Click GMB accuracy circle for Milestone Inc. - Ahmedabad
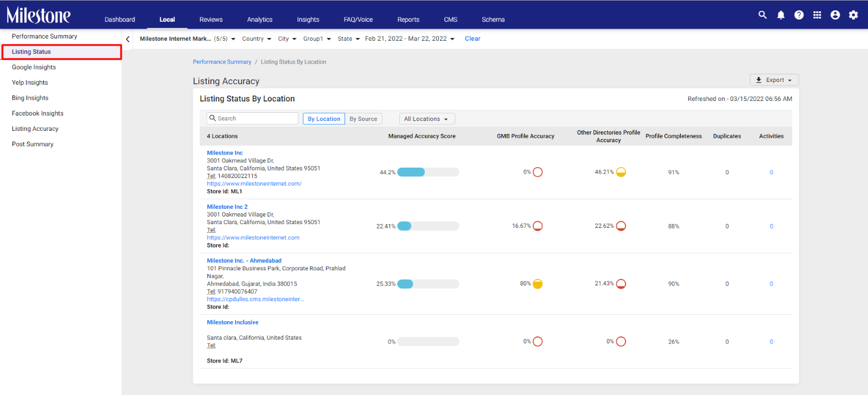Image resolution: width=868 pixels, height=395 pixels. (538, 284)
